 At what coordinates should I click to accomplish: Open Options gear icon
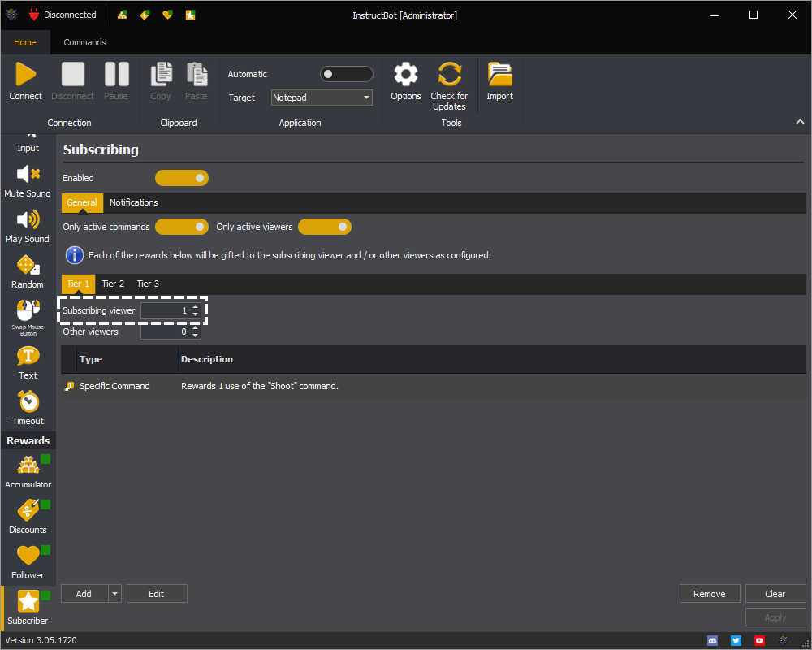406,74
